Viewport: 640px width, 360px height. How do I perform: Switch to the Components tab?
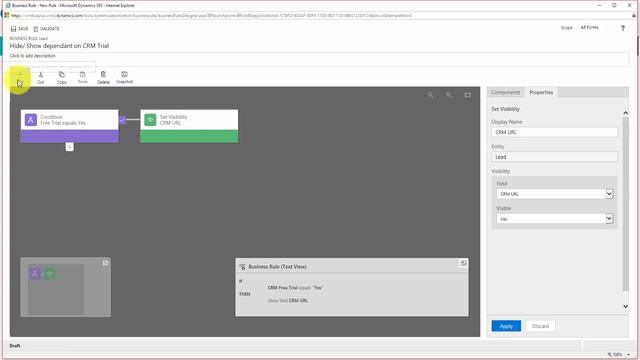506,92
